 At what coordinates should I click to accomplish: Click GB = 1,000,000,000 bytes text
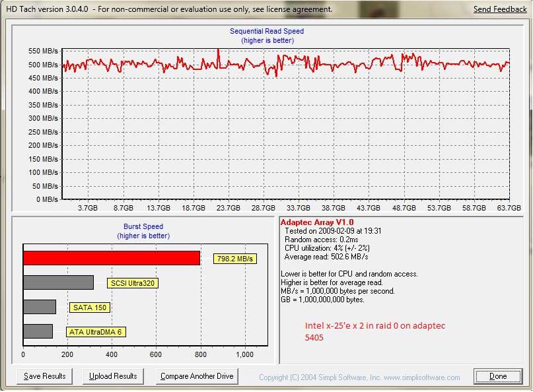pyautogui.click(x=322, y=300)
